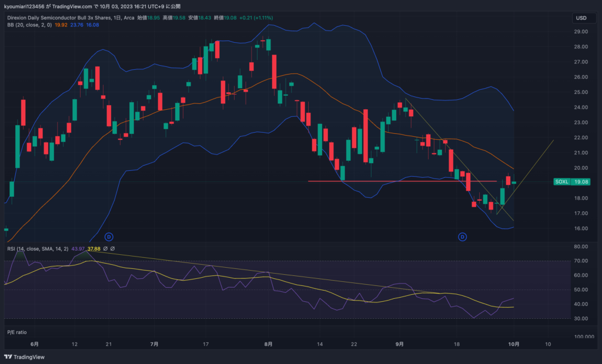This screenshot has height=364, width=602.
Task: Click the Direxion Daily Semiconductor Bull 3x title
Action: pyautogui.click(x=71, y=18)
